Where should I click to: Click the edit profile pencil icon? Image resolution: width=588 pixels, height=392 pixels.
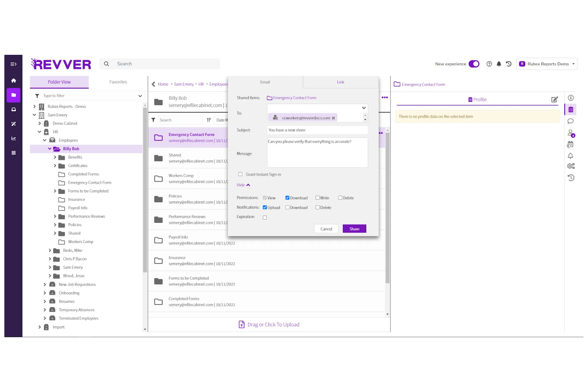(x=555, y=99)
